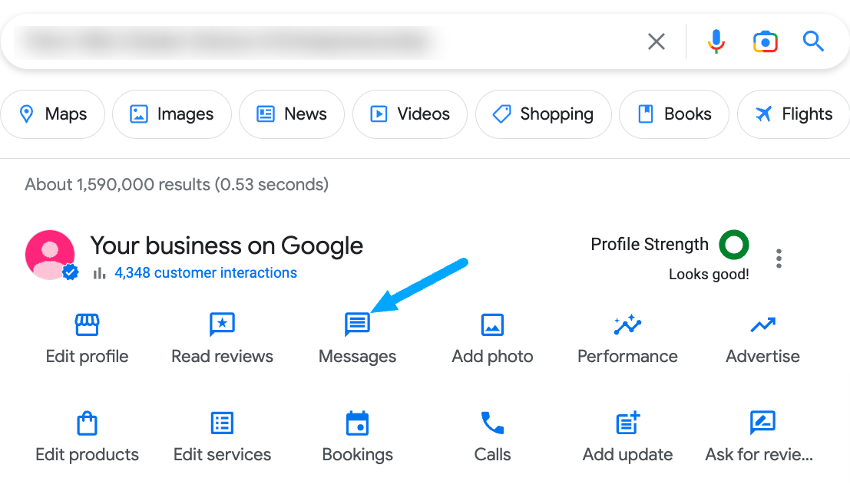850x504 pixels.
Task: Switch to the Shopping tab
Action: [543, 114]
